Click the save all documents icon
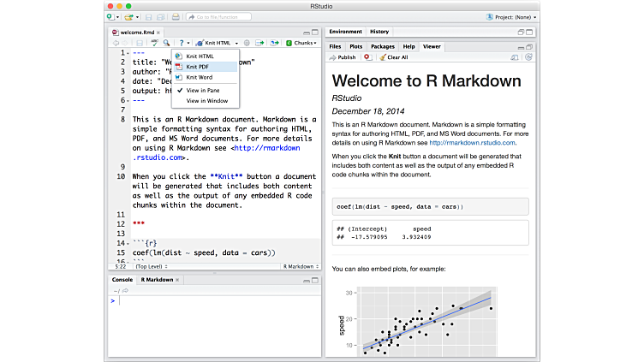Screen dimensions: 644x362 tap(159, 16)
